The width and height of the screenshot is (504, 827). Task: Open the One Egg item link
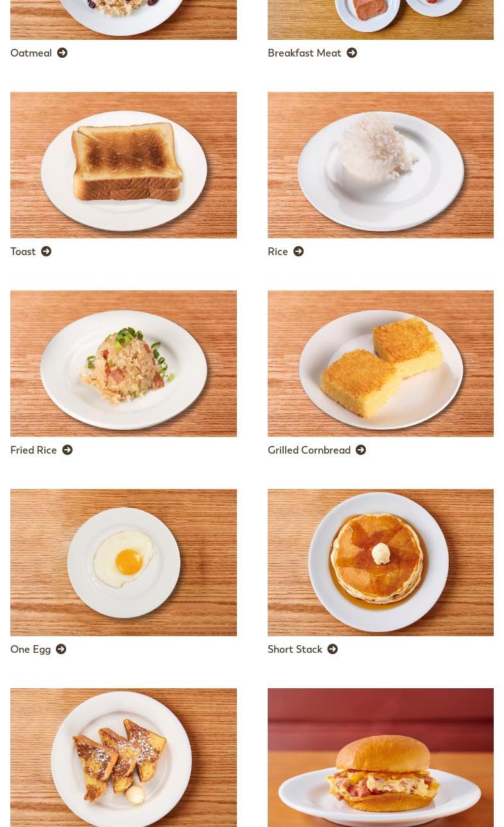(30, 649)
